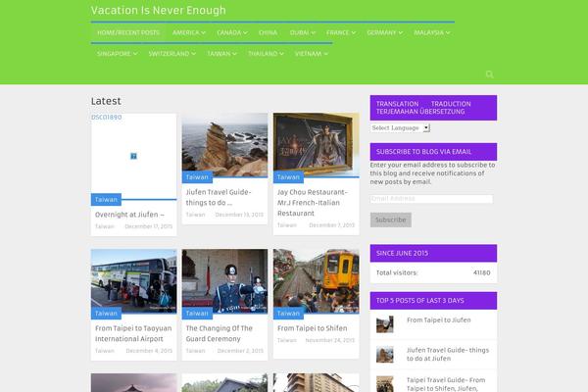The width and height of the screenshot is (588, 392).
Task: Open the Taiwan navigation menu
Action: 221,54
